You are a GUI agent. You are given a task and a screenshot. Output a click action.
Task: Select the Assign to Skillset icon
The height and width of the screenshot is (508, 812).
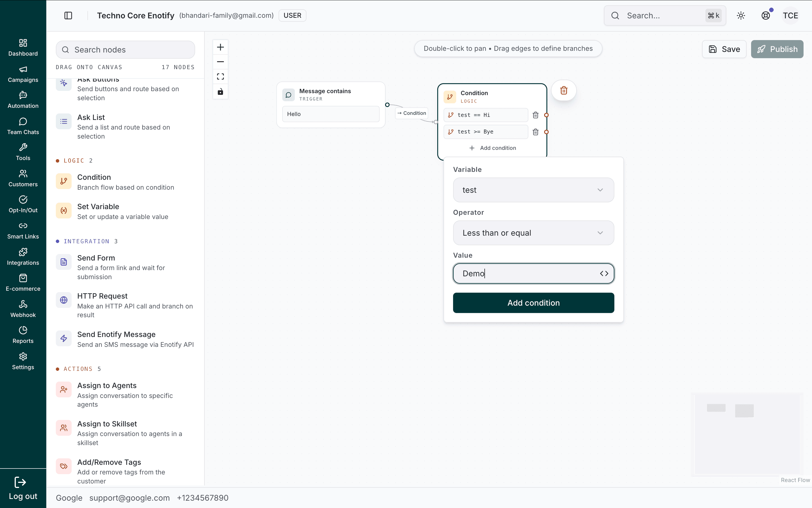(x=64, y=428)
